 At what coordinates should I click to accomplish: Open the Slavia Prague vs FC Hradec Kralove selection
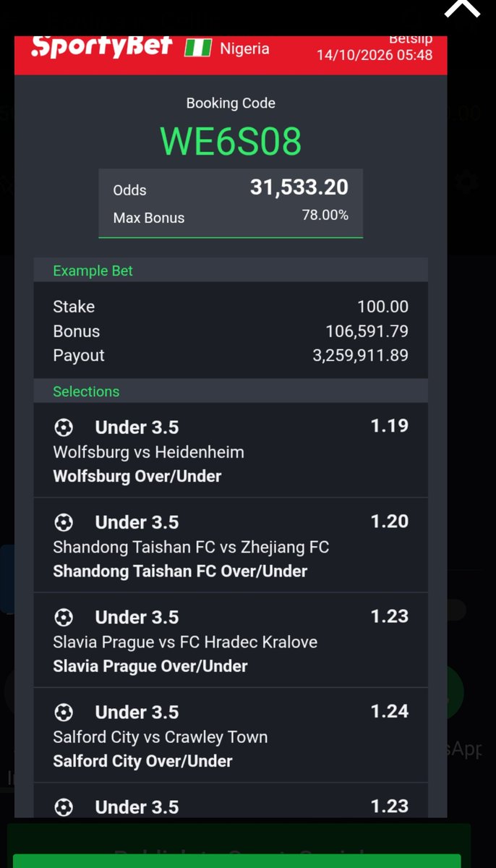click(231, 640)
